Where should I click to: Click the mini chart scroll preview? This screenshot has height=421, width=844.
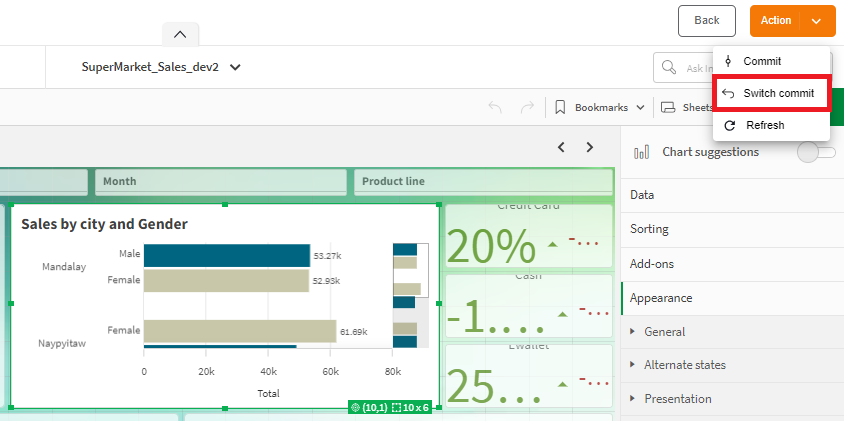411,296
